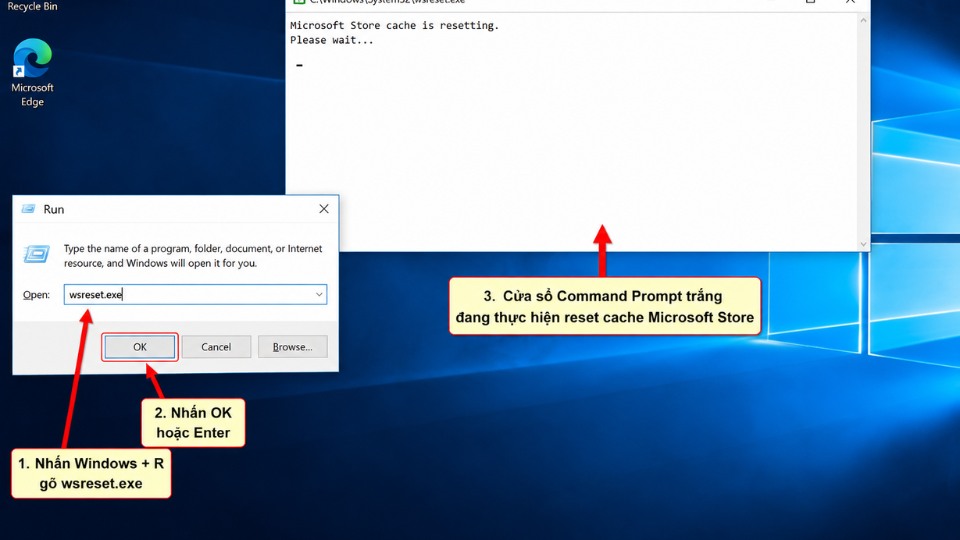This screenshot has width=960, height=540.
Task: Expand the Open field history dropdown
Action: 319,294
